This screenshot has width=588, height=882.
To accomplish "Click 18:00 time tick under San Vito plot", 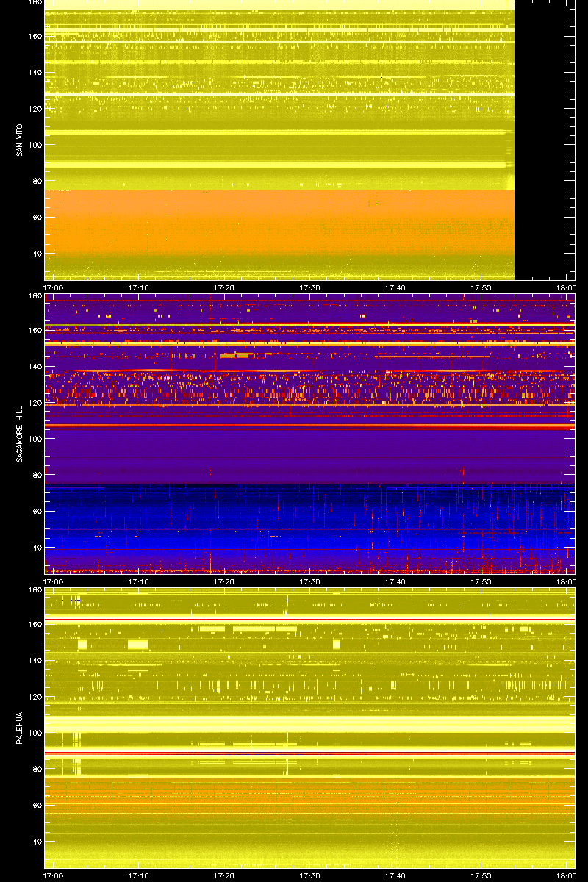I will point(566,287).
